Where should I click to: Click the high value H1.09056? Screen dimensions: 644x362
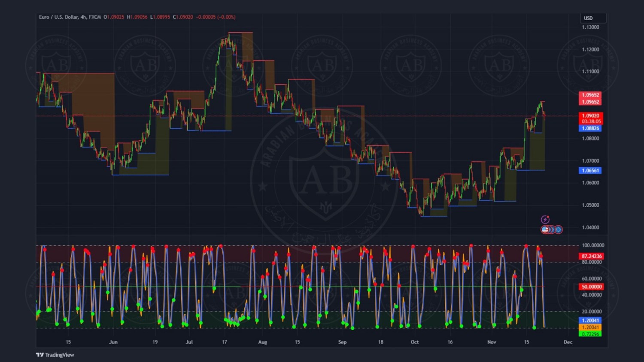(x=137, y=17)
